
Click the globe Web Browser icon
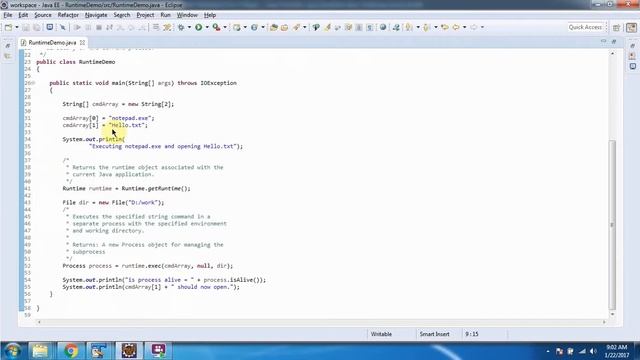point(383,27)
